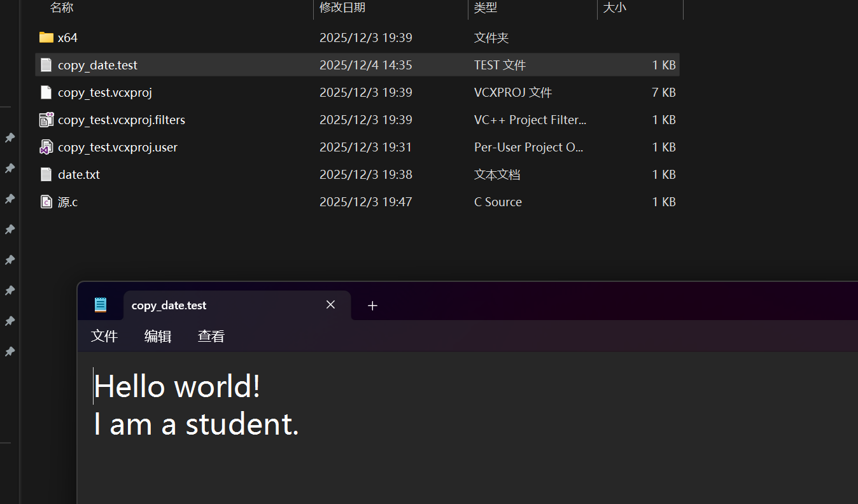The height and width of the screenshot is (504, 858).
Task: Click the 源.c source file icon
Action: pos(46,202)
